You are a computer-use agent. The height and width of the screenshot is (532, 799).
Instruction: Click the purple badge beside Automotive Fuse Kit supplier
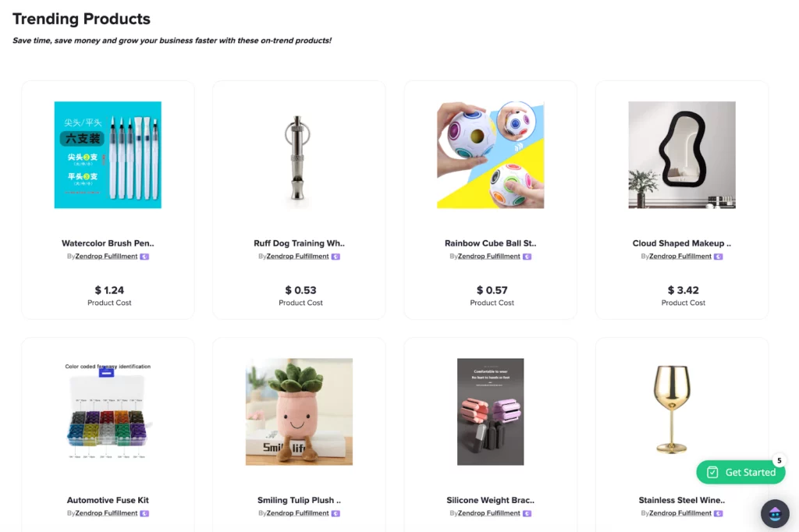pos(144,513)
